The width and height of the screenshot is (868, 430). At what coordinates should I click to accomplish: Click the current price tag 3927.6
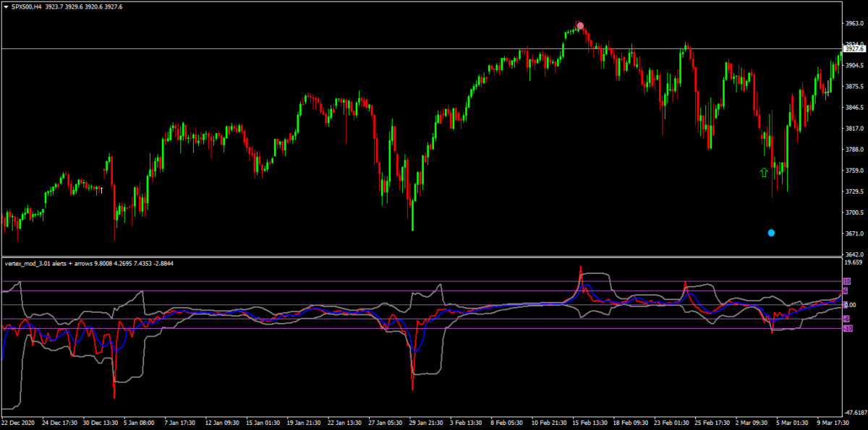(856, 49)
